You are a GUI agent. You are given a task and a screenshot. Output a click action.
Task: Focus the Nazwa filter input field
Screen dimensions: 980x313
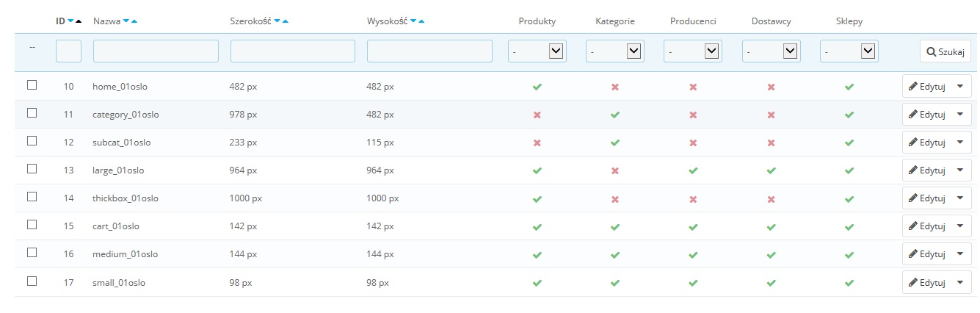point(156,51)
